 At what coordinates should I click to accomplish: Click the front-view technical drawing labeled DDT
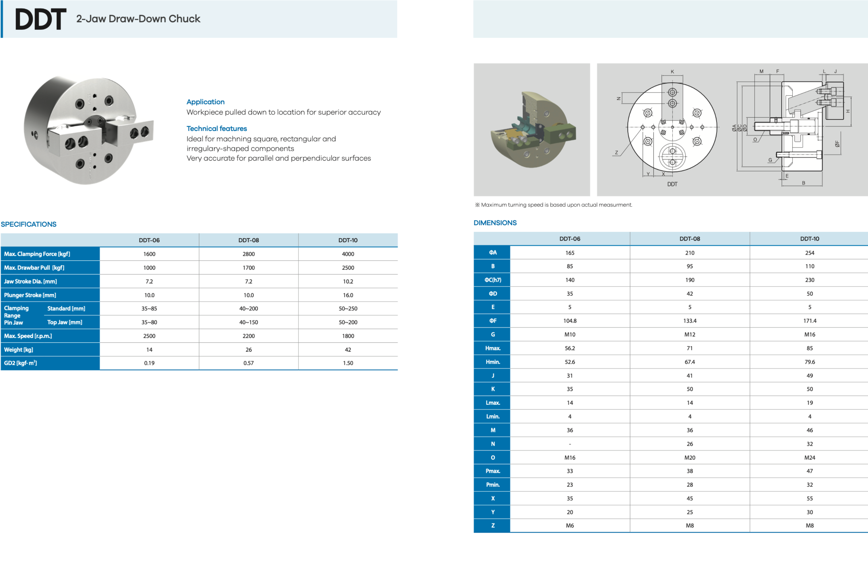tap(672, 128)
